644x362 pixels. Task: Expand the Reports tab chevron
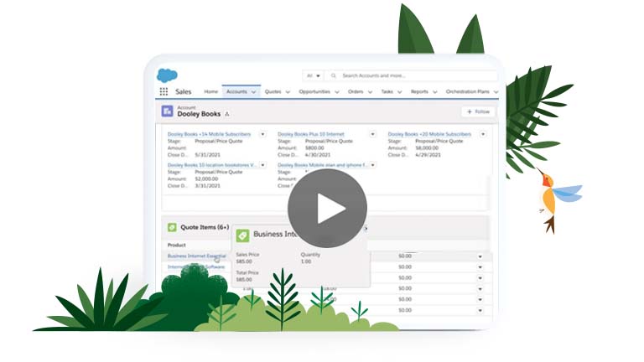coord(435,92)
